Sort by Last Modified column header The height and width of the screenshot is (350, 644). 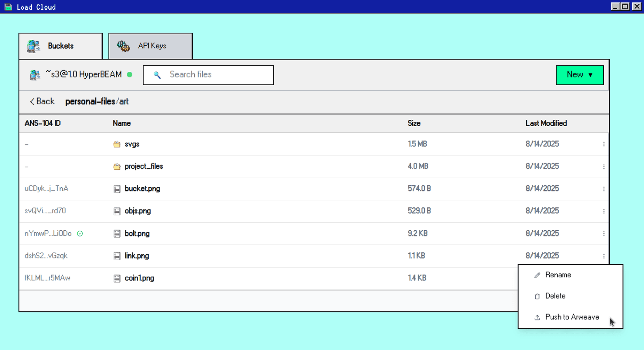tap(546, 123)
